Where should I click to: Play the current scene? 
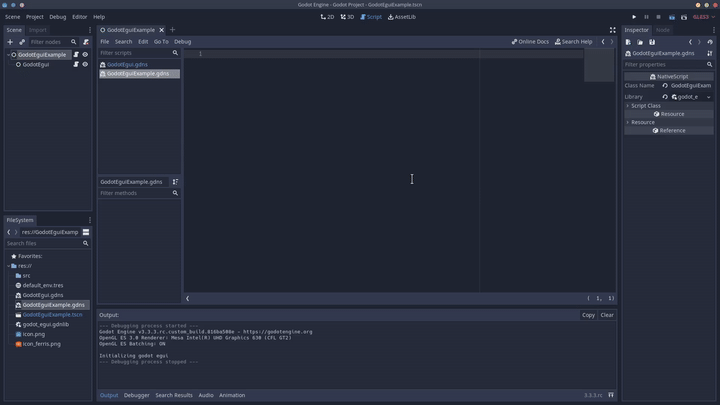pos(672,17)
